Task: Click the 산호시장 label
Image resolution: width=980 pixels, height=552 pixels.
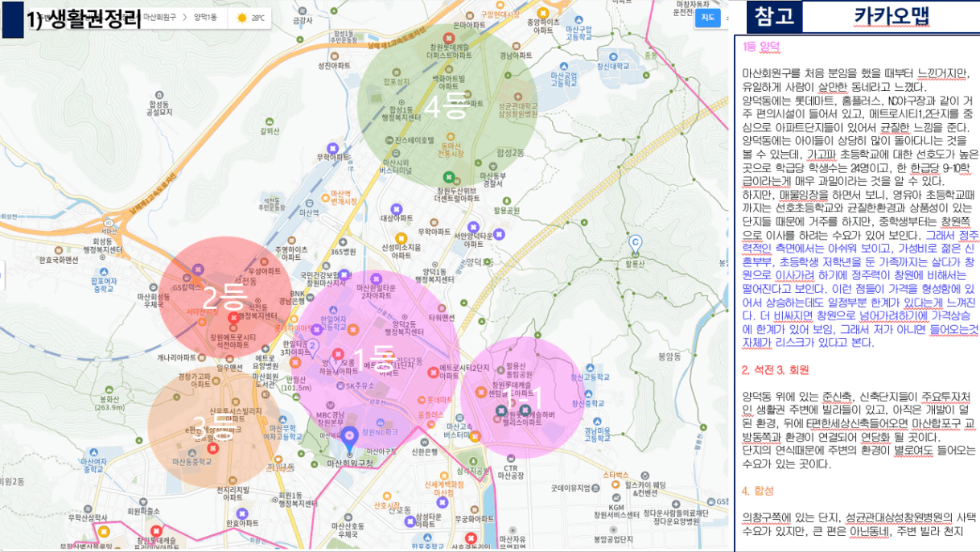Action: (386, 505)
